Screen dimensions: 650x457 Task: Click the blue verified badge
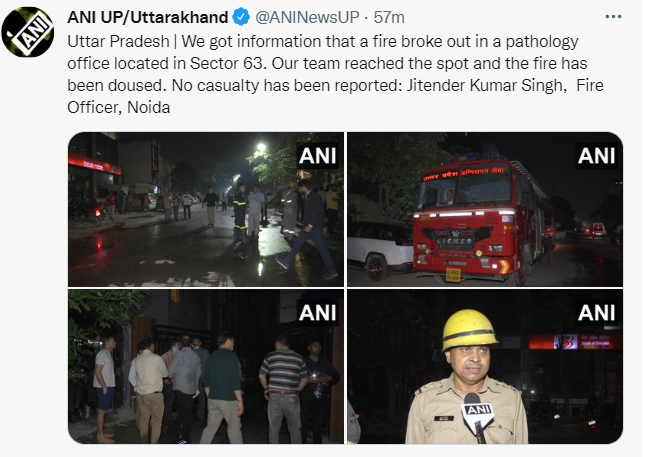tap(241, 17)
